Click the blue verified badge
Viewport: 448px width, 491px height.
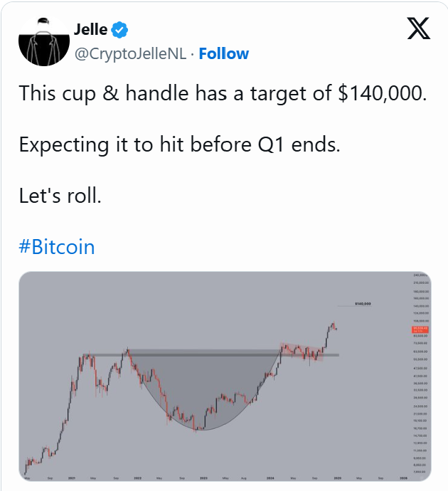[x=119, y=30]
